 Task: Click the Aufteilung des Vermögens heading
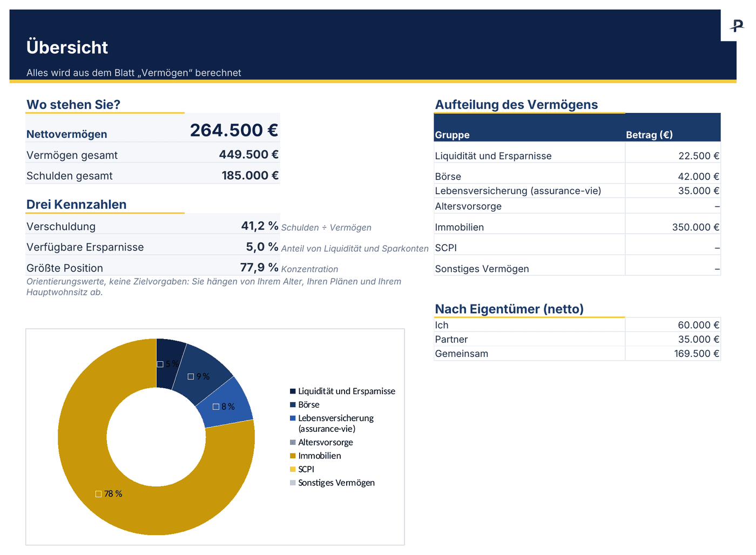tap(516, 105)
